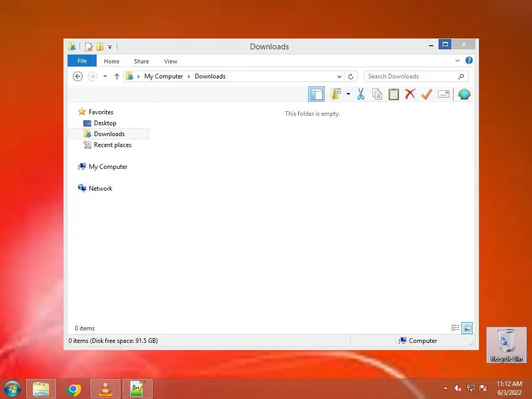Viewport: 532px width, 399px height.
Task: Expand the arrow after My Computer breadcrumb
Action: pyautogui.click(x=189, y=76)
